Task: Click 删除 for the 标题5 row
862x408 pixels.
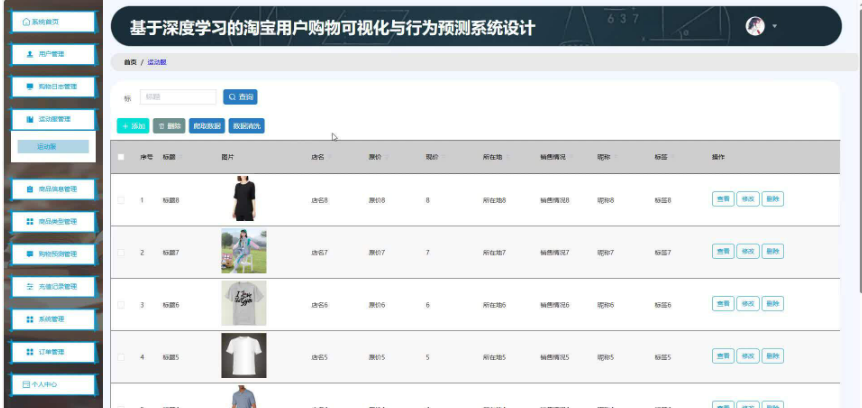Action: click(x=772, y=356)
